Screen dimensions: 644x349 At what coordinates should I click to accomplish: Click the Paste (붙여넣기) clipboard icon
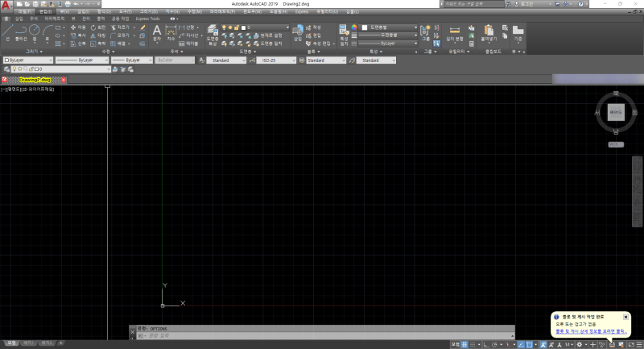tap(489, 32)
